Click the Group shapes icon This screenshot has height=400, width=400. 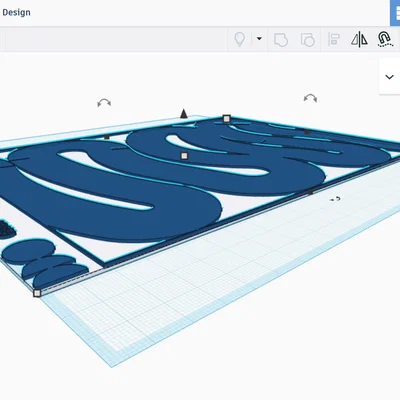[281, 40]
